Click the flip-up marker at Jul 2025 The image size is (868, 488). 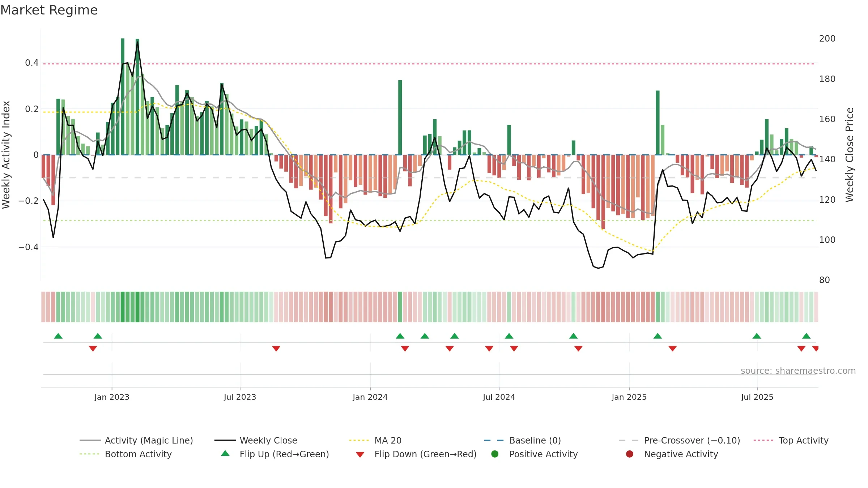coord(757,336)
